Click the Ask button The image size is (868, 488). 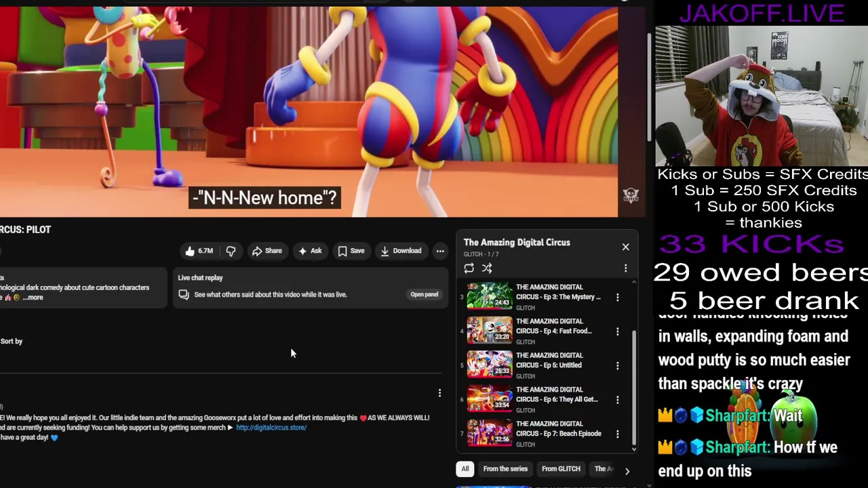(x=309, y=251)
